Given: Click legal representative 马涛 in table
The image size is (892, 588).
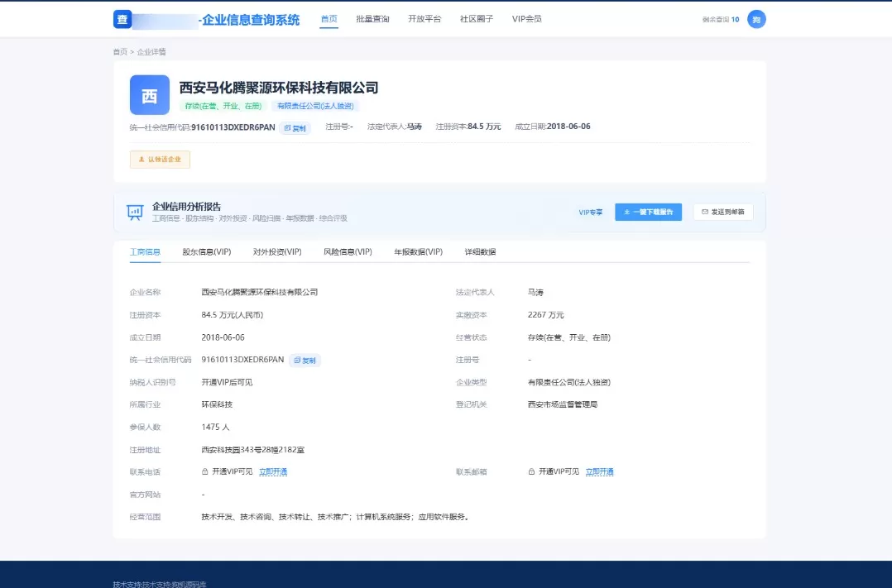Looking at the screenshot, I should 535,292.
